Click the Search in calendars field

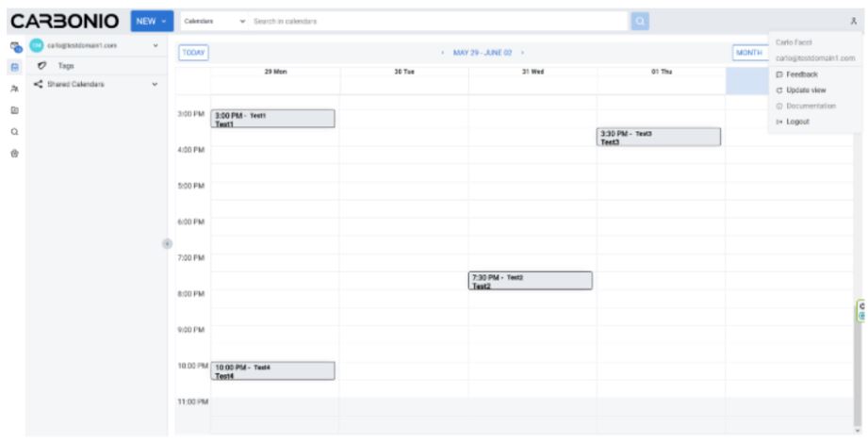click(439, 21)
